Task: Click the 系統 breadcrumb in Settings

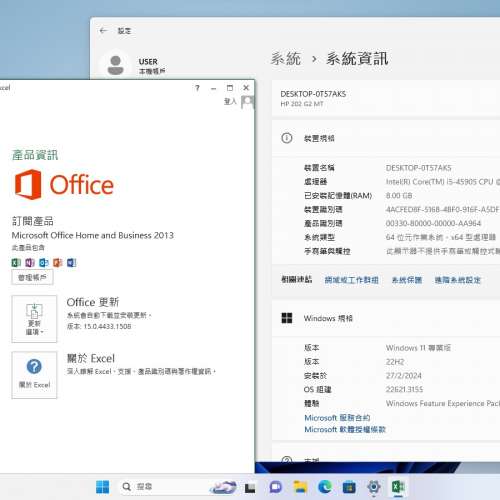Action: click(286, 59)
